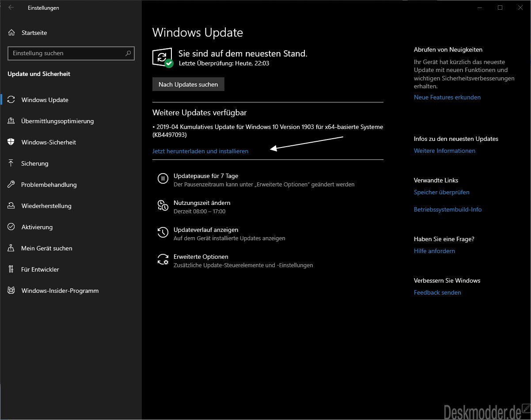531x420 pixels.
Task: Click the Sicherung upload arrow icon
Action: 11,163
